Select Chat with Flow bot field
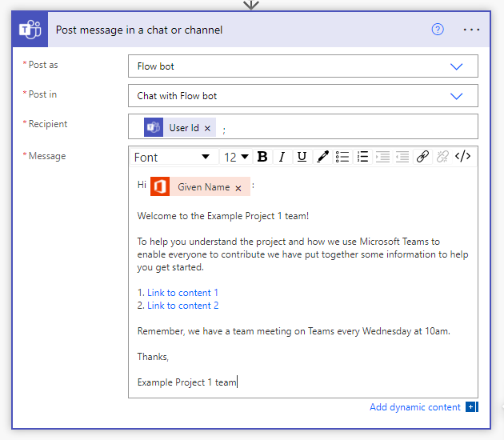The height and width of the screenshot is (440, 504). tap(302, 96)
